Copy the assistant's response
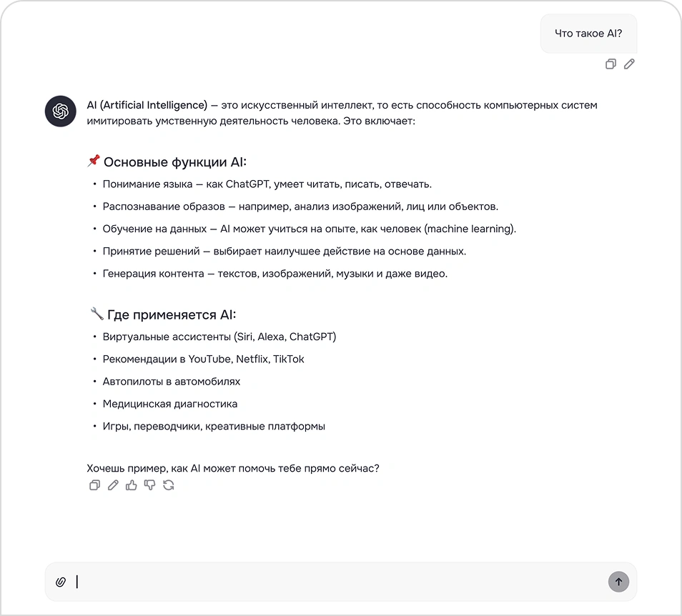 [x=94, y=486]
